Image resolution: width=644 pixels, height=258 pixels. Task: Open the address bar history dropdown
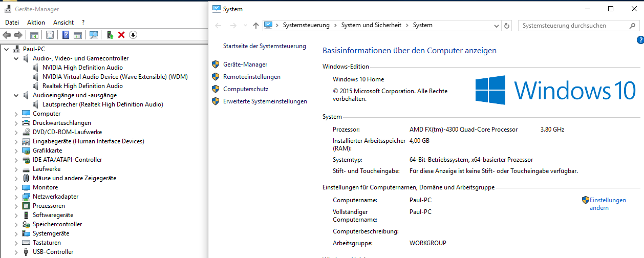[496, 25]
